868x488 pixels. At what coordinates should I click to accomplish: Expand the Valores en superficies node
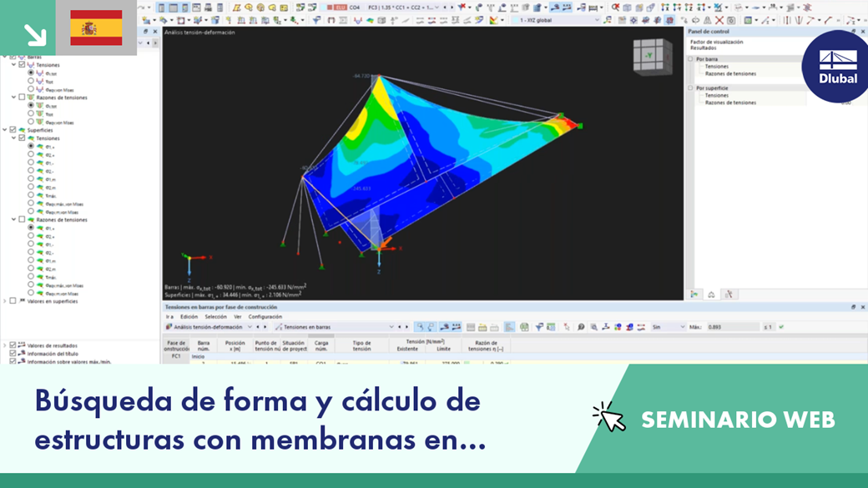[x=5, y=301]
